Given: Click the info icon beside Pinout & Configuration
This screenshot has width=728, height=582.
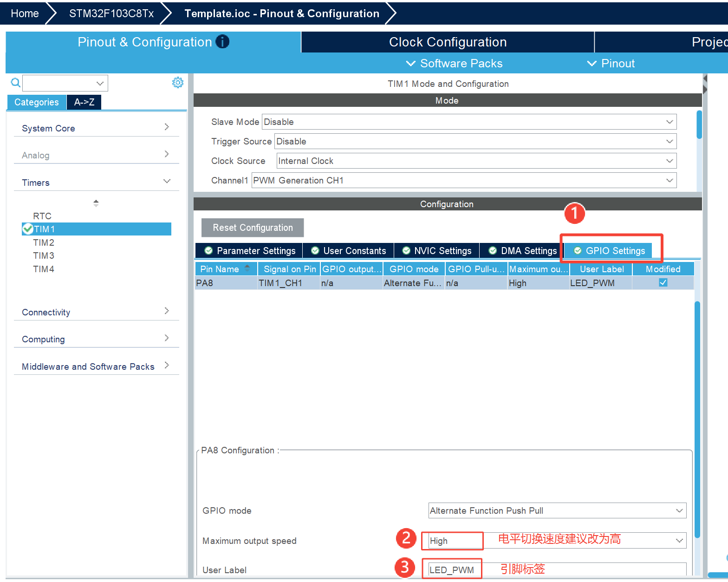Looking at the screenshot, I should pos(223,42).
